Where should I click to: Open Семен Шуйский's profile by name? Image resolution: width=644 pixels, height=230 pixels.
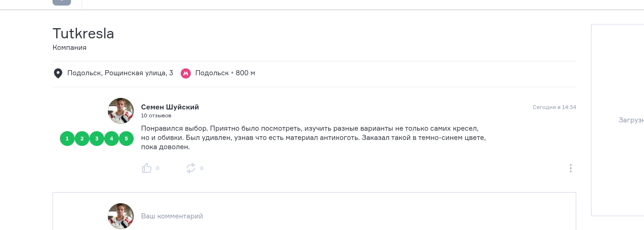170,107
